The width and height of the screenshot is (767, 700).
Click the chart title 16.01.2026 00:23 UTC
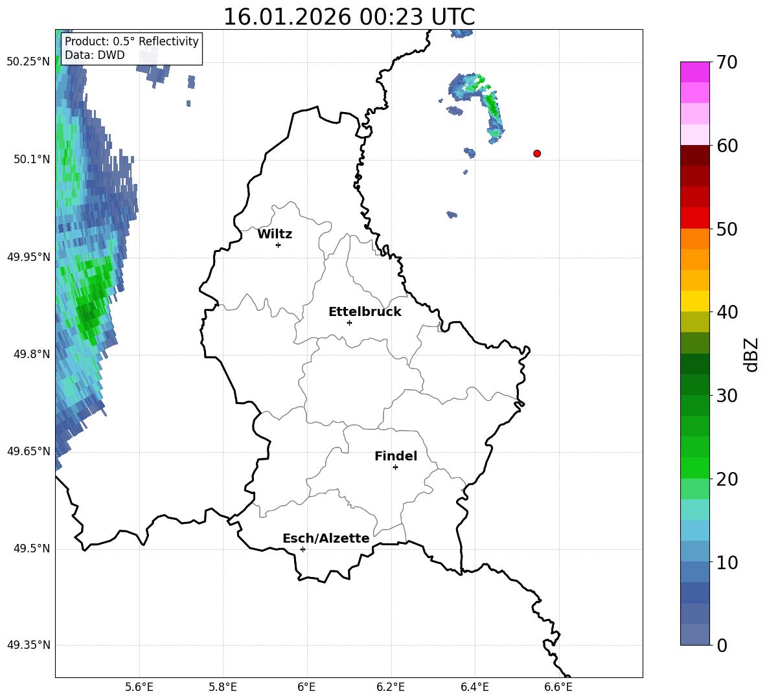click(x=349, y=17)
